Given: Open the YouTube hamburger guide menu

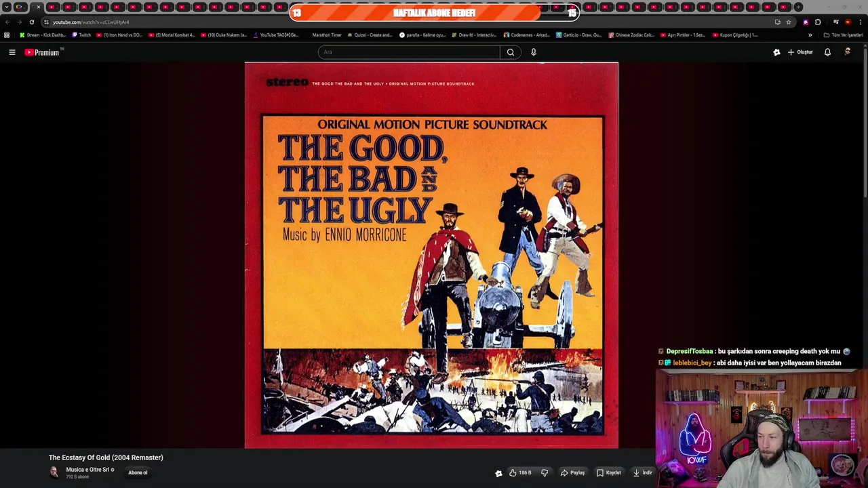Looking at the screenshot, I should [12, 52].
